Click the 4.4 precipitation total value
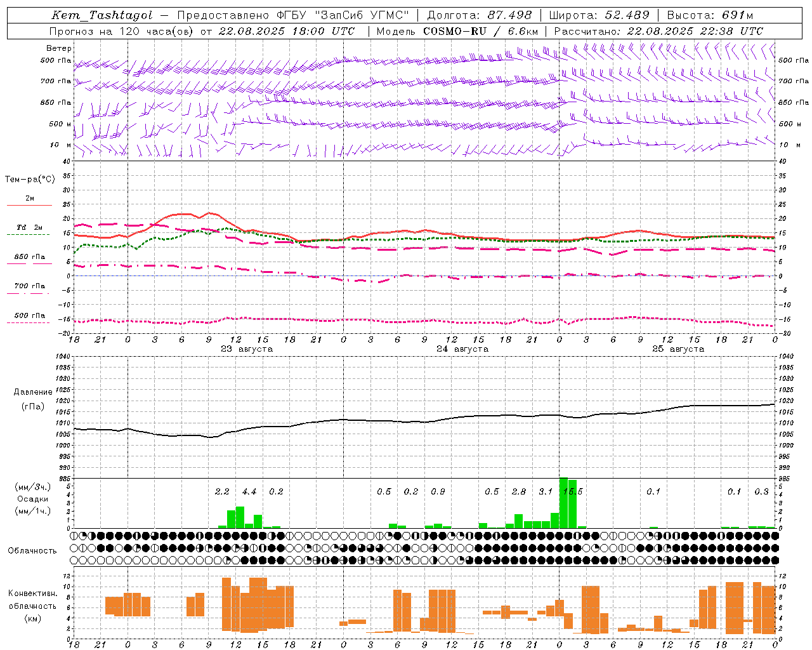812x650 pixels. [x=249, y=491]
